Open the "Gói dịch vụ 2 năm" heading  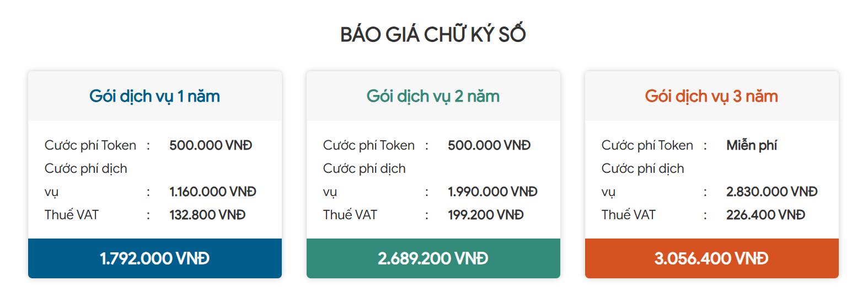[433, 96]
